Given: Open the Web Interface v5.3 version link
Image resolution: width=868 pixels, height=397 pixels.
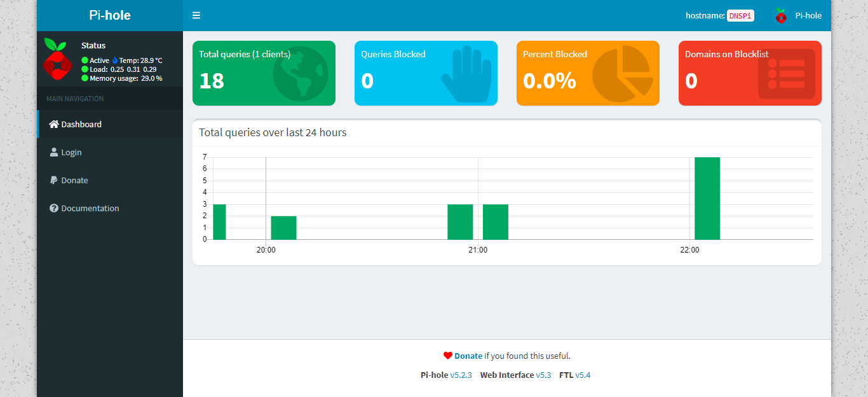Looking at the screenshot, I should [543, 375].
